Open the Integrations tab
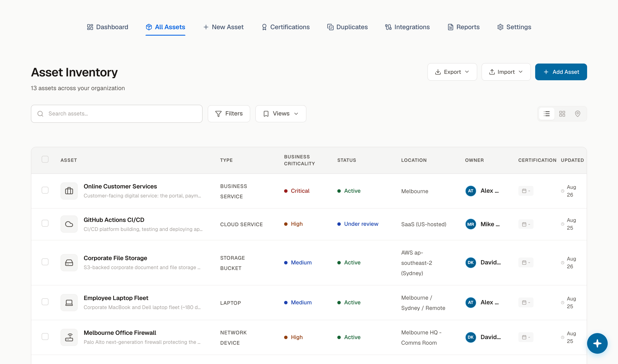 tap(407, 27)
